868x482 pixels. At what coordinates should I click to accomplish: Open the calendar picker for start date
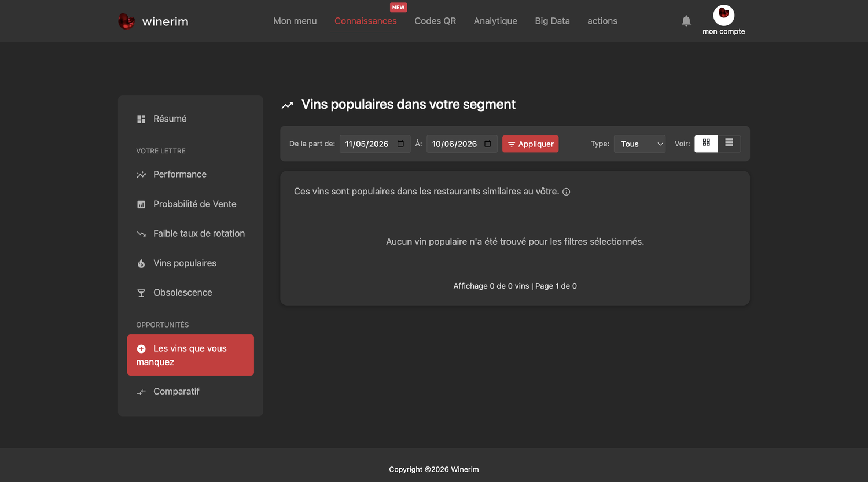click(x=400, y=144)
